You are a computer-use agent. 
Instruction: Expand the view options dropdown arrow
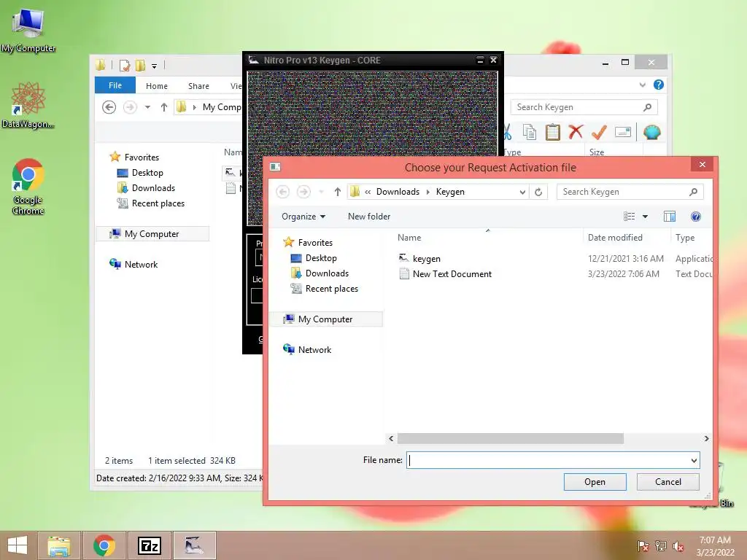[645, 217]
